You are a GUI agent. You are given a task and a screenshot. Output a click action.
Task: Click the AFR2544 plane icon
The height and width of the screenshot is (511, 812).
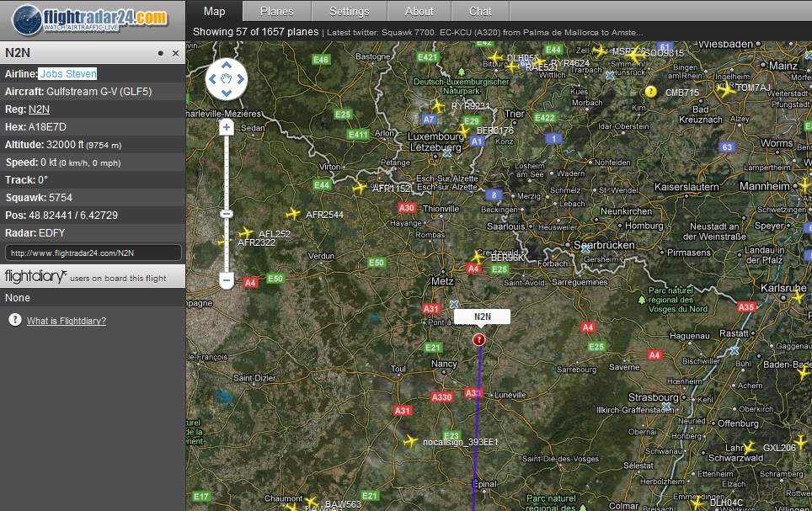tap(293, 214)
